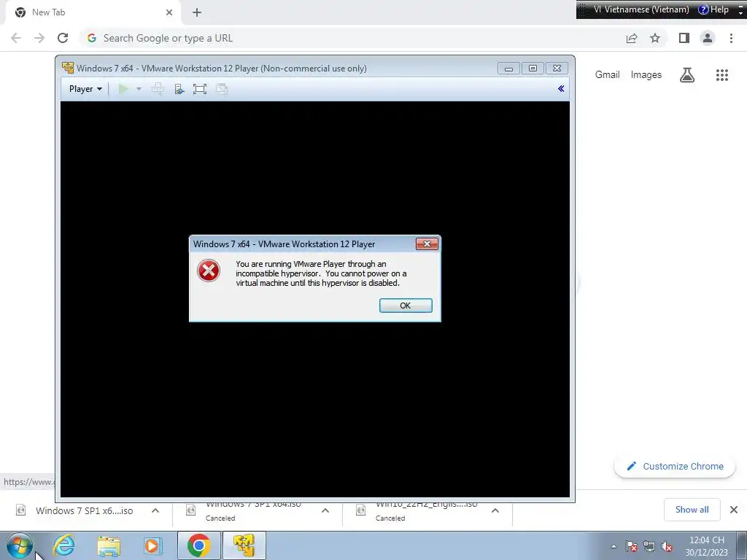Screen dimensions: 747x560
Task: Minimize the VMware Player window
Action: [x=508, y=68]
